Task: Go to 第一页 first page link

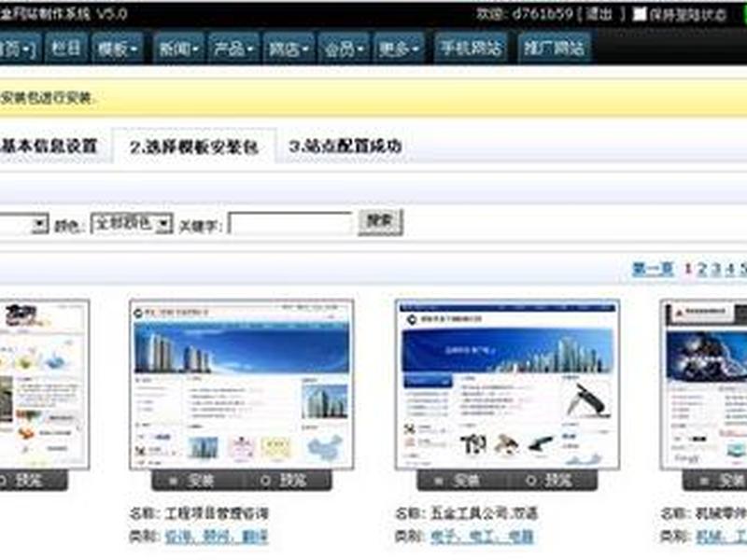Action: [652, 270]
